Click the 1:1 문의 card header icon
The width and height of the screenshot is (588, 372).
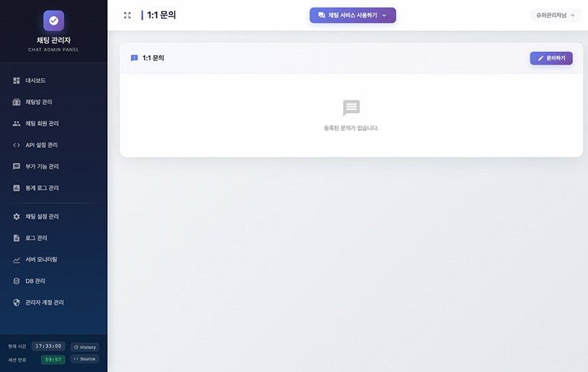[134, 58]
